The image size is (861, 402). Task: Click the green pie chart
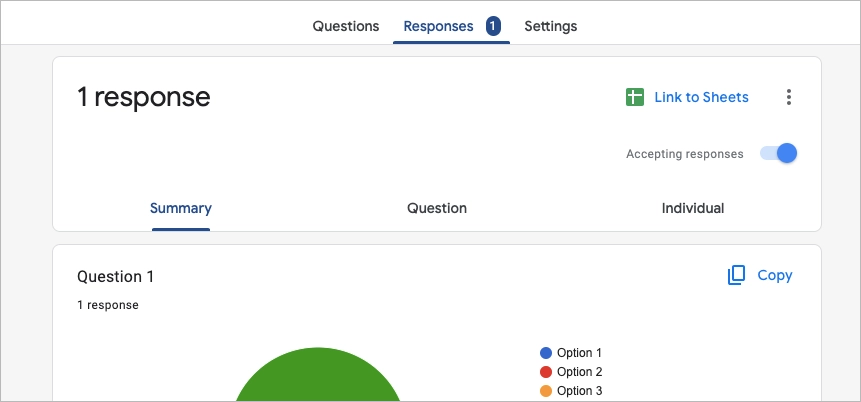point(318,380)
